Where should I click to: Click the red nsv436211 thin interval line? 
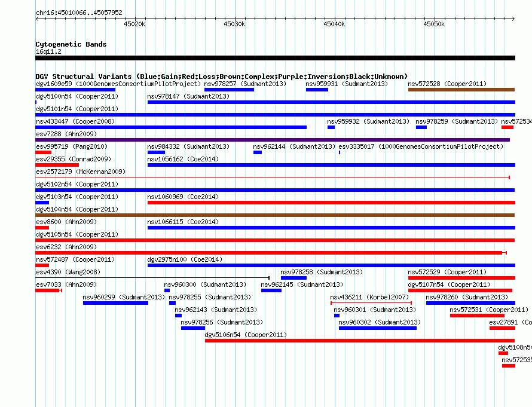pos(371,302)
